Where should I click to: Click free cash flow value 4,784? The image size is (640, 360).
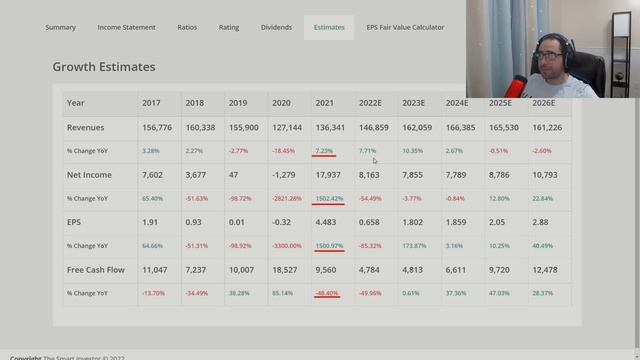369,270
